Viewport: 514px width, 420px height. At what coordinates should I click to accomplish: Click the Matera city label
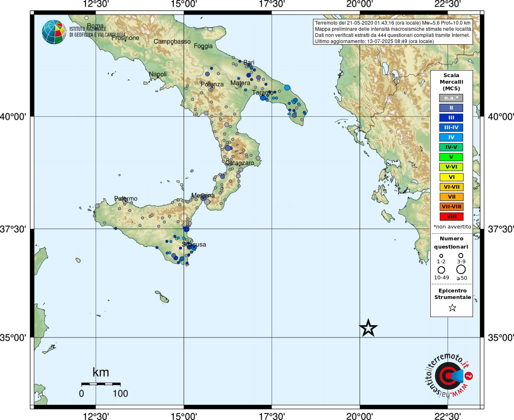pyautogui.click(x=240, y=83)
